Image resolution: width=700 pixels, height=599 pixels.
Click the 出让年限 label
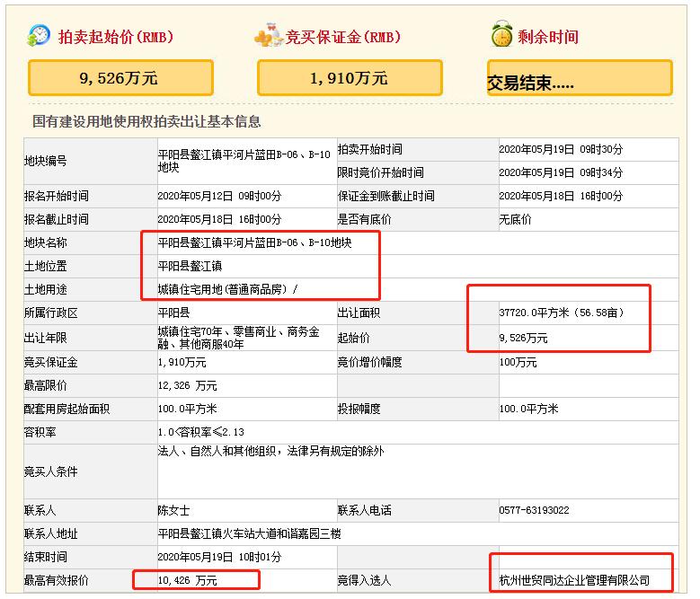coord(46,338)
